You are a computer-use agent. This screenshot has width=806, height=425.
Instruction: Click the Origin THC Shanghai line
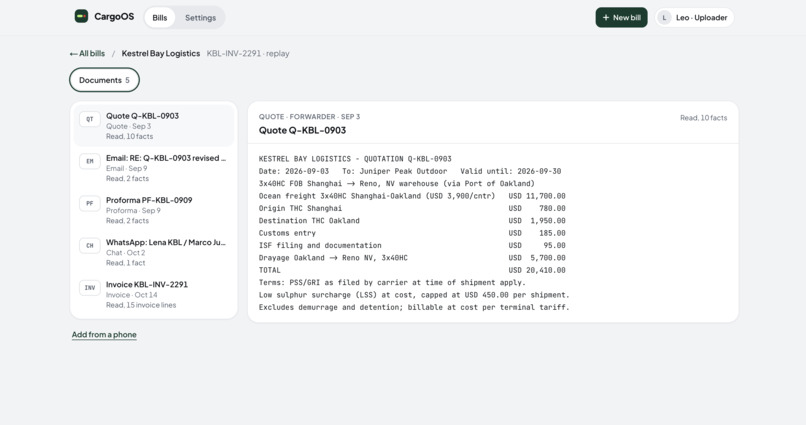pos(412,209)
